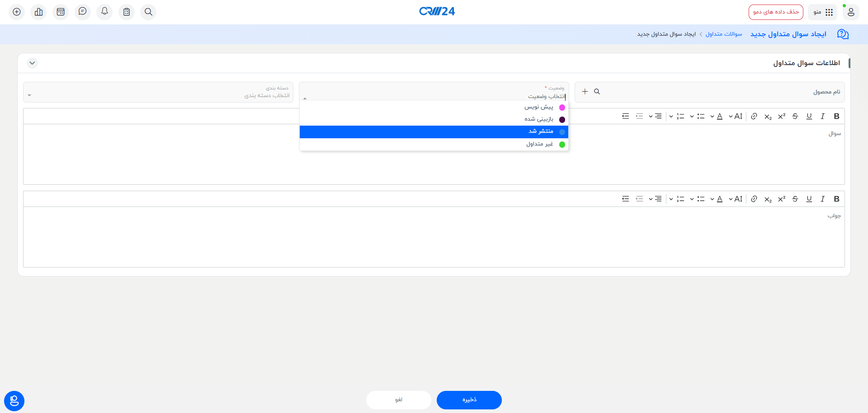The width and height of the screenshot is (868, 413).
Task: Open the clipboard tasks icon
Action: 127,12
